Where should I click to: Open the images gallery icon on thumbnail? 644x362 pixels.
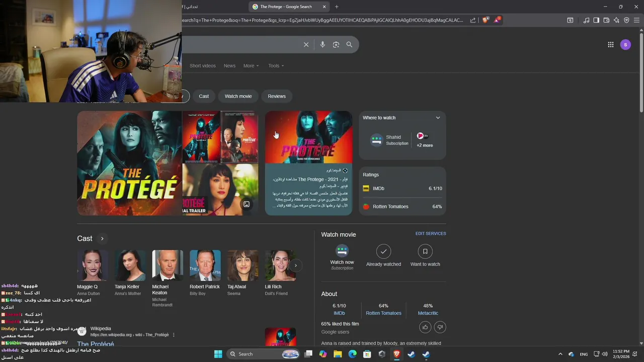(247, 204)
